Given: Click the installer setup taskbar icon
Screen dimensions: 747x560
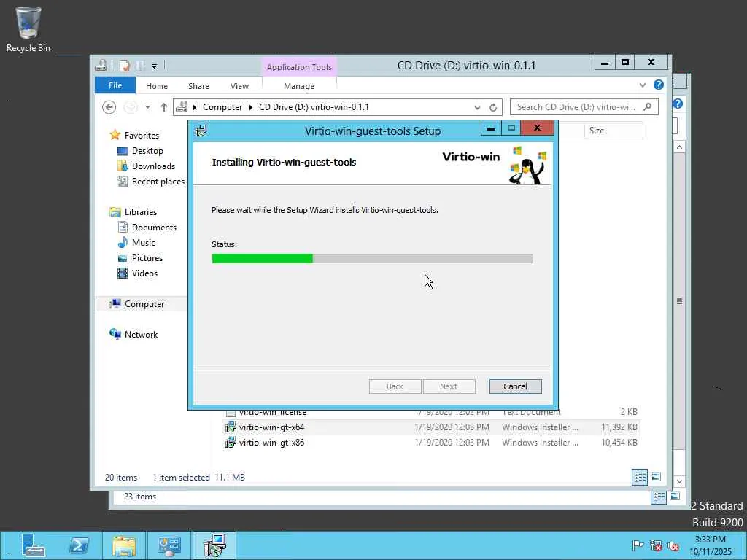Looking at the screenshot, I should click(x=214, y=545).
